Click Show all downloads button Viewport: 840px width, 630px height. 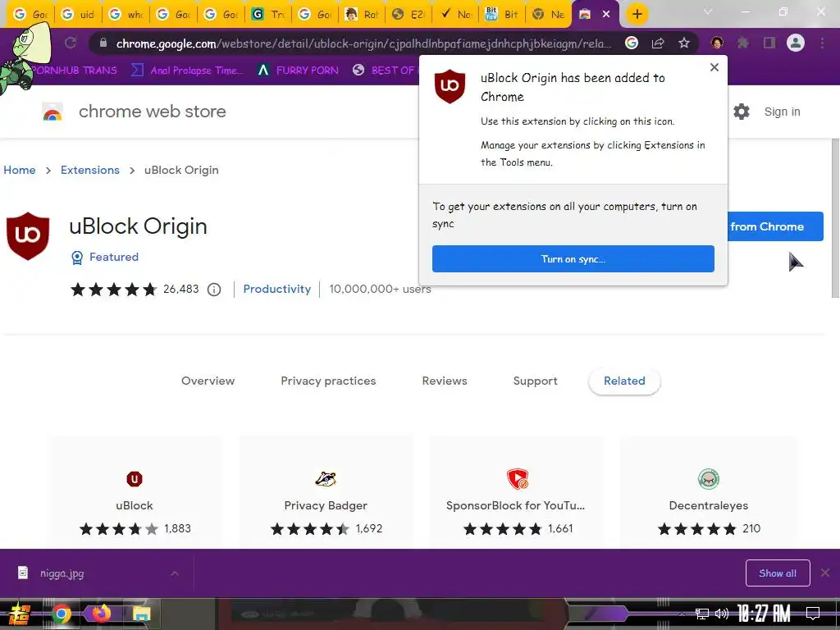click(x=778, y=573)
